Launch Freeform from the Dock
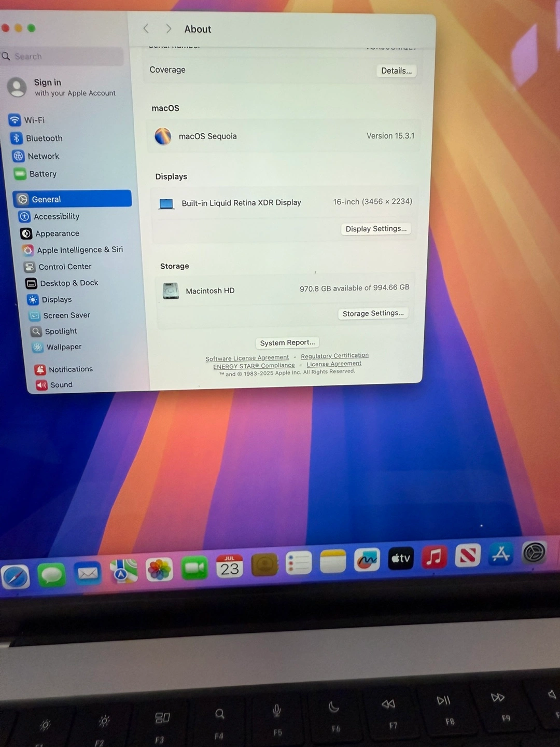The image size is (560, 747). click(367, 560)
